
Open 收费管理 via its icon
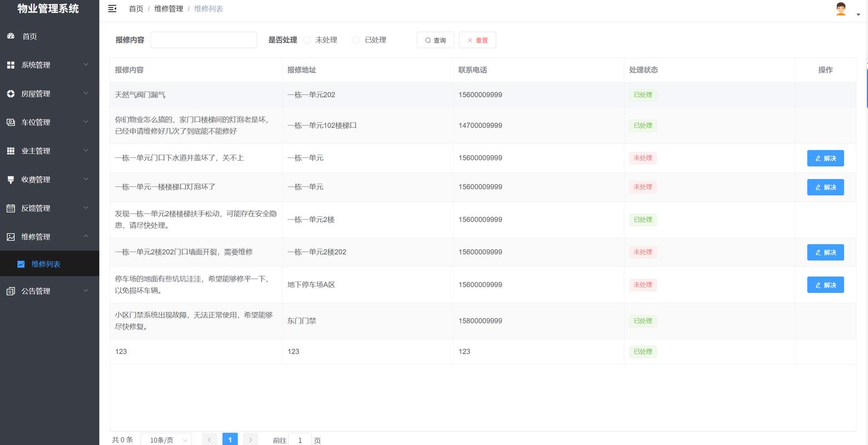tap(11, 179)
